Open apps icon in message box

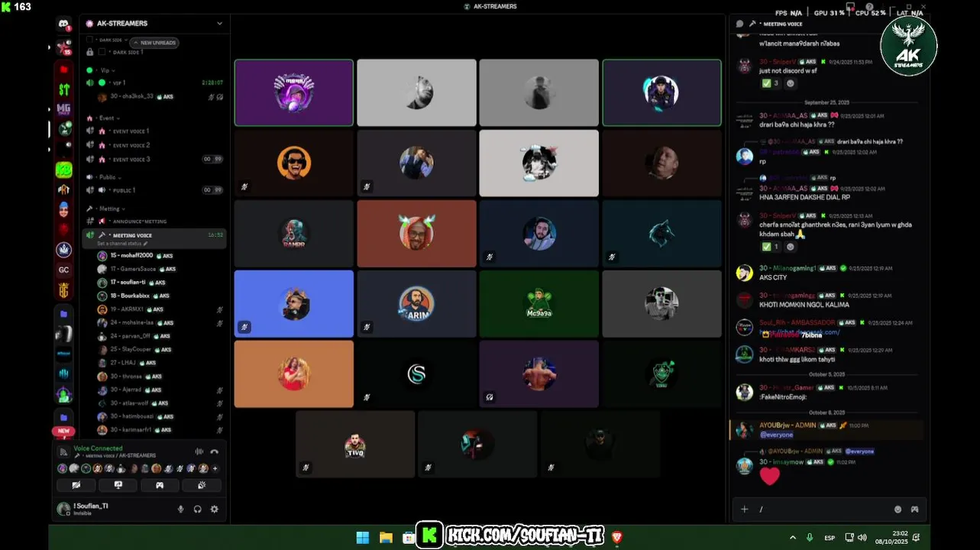click(914, 510)
